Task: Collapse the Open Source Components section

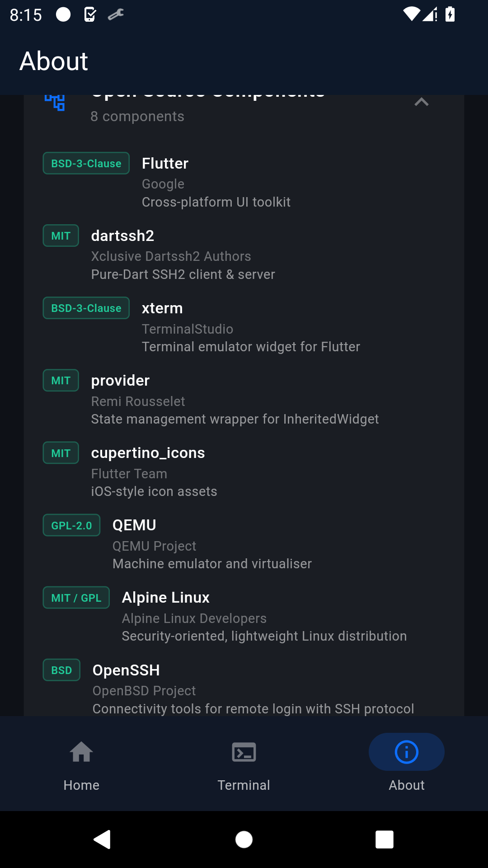Action: pyautogui.click(x=422, y=102)
